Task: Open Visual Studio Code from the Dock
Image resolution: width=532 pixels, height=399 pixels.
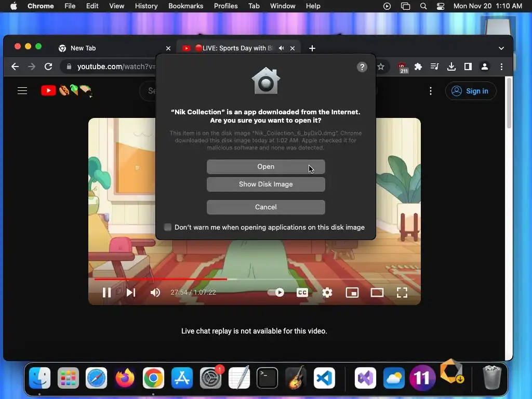Action: pos(324,378)
